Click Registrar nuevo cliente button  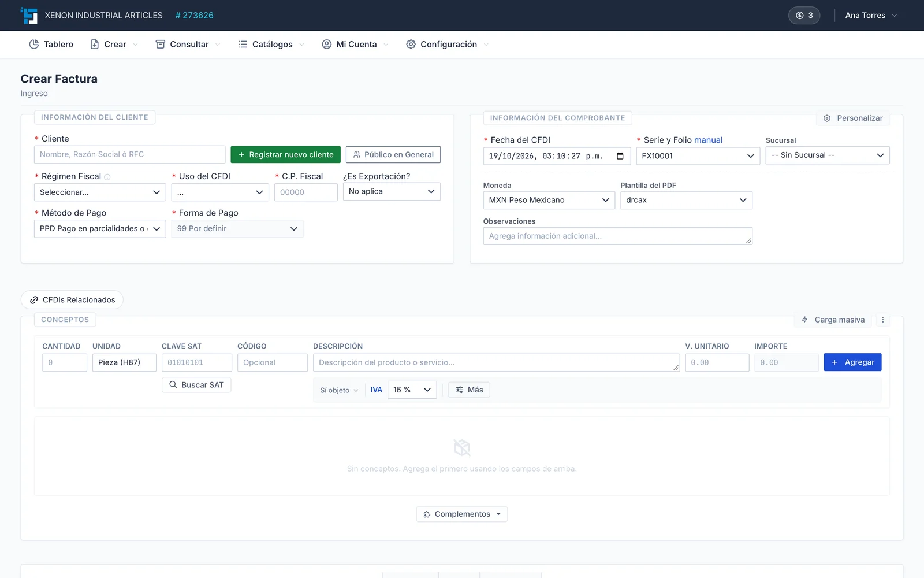click(286, 154)
